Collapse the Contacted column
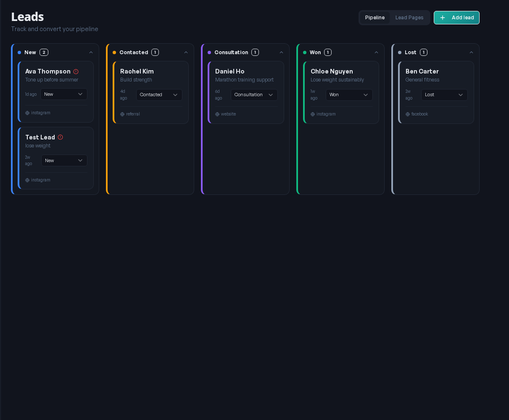 click(x=186, y=52)
